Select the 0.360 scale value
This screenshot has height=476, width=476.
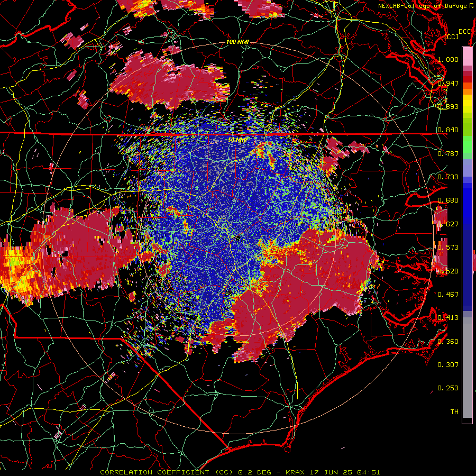448,341
